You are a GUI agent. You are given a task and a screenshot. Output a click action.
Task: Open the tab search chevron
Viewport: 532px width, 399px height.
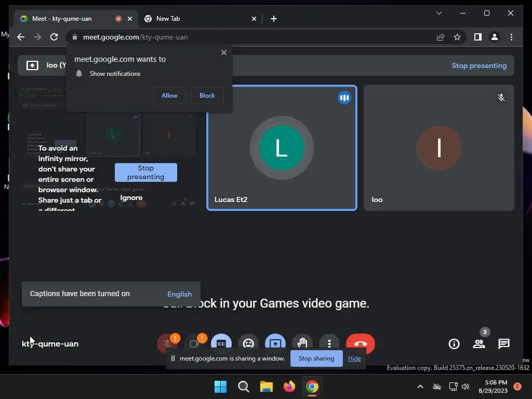coord(438,13)
